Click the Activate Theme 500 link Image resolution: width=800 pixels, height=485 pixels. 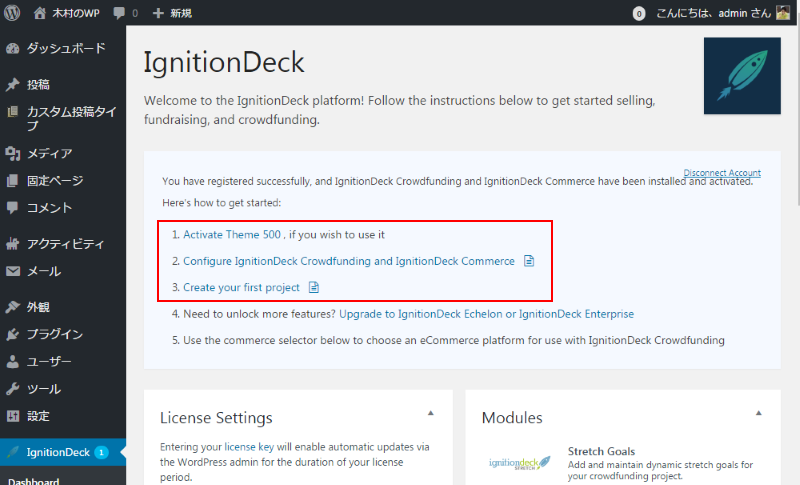232,235
